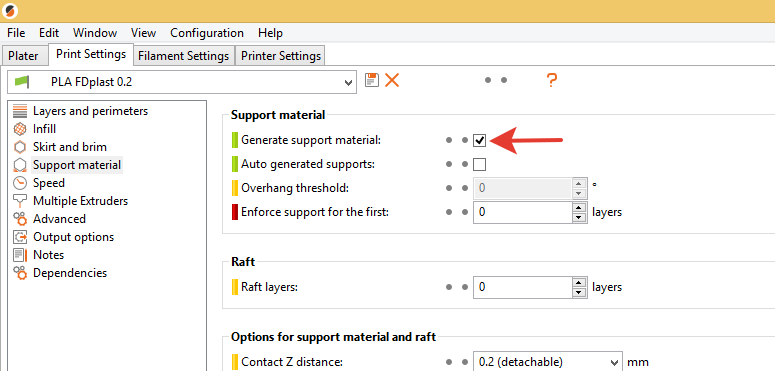Click the save preset floppy disk icon
The image size is (775, 371).
[372, 80]
